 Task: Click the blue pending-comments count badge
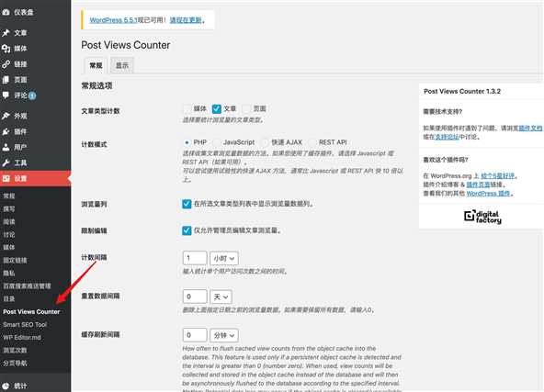click(32, 95)
